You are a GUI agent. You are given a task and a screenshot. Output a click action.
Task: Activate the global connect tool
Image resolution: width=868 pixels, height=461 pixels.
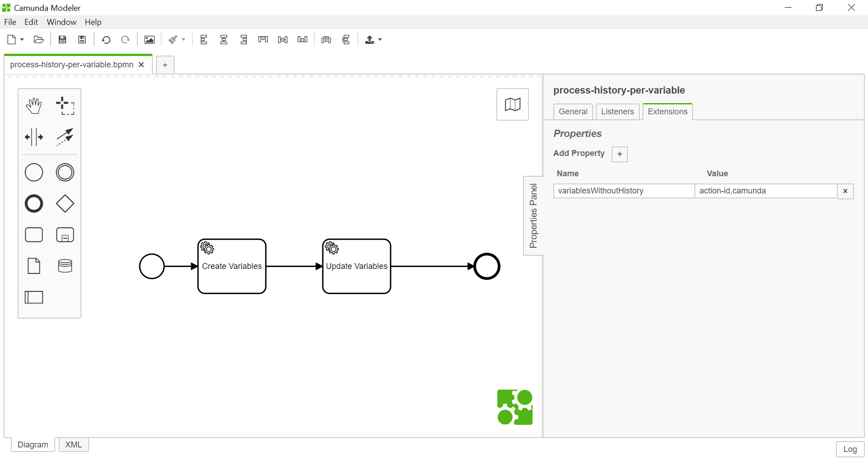coord(65,136)
